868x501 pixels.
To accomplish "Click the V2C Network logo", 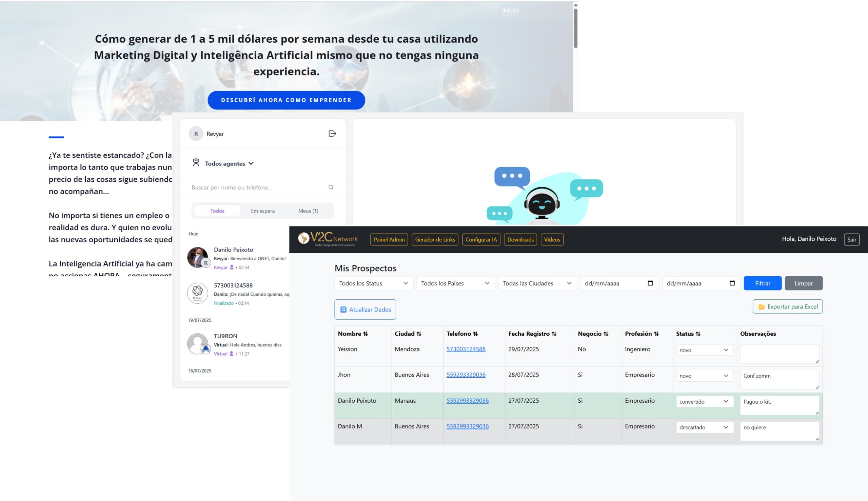I will (x=328, y=239).
